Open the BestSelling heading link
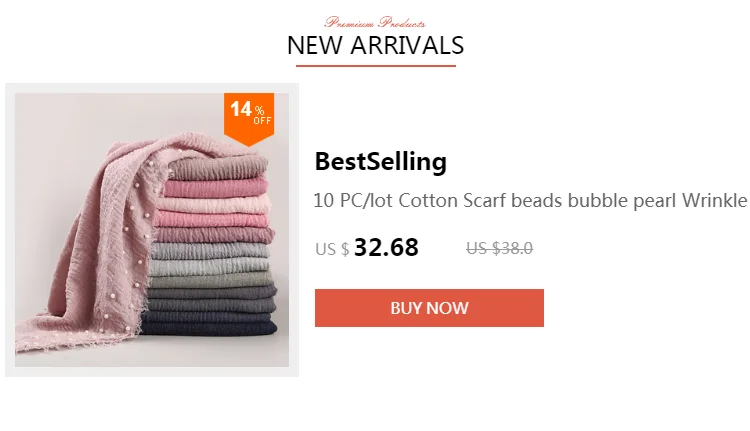 (381, 161)
